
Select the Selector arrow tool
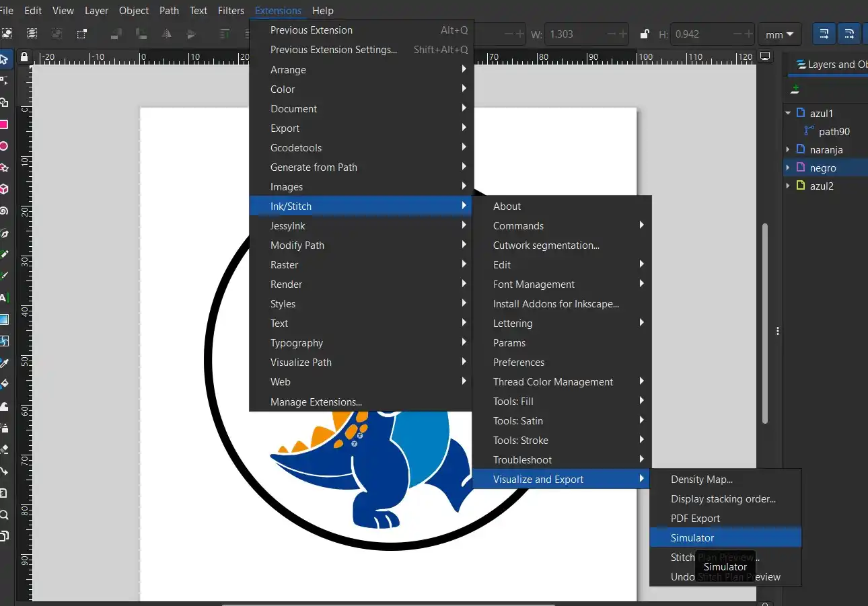[3, 59]
